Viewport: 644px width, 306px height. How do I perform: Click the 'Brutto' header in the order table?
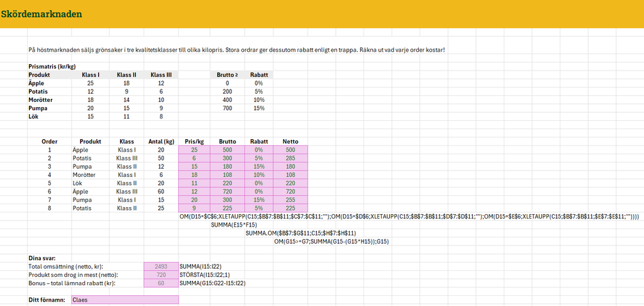coord(227,142)
